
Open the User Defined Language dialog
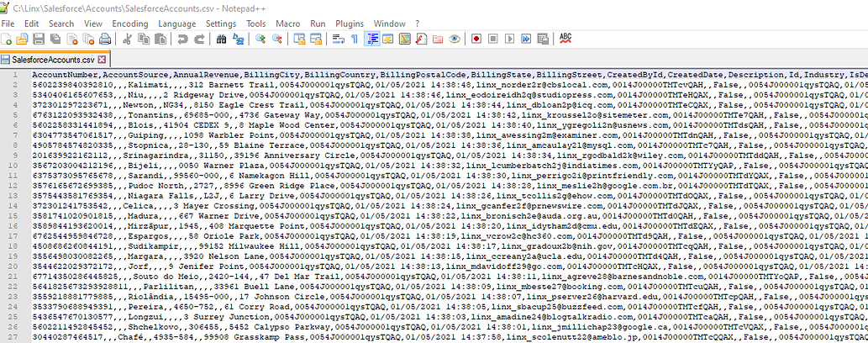[387, 39]
